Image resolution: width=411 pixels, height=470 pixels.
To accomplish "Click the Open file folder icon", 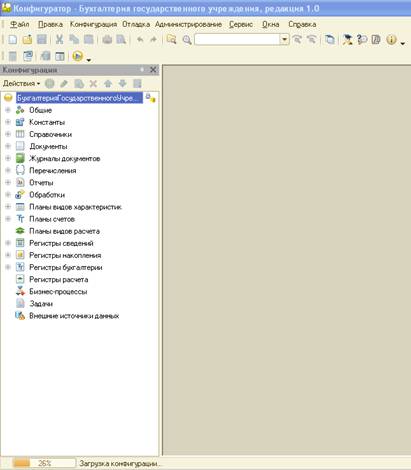I will tap(27, 39).
